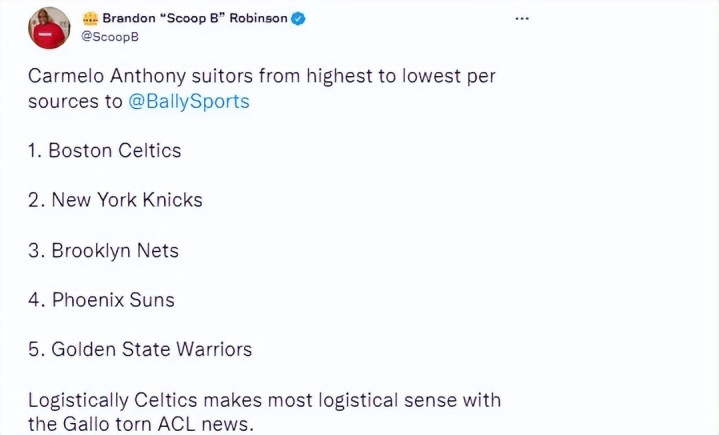Click the Boston Celtics list item

point(105,151)
